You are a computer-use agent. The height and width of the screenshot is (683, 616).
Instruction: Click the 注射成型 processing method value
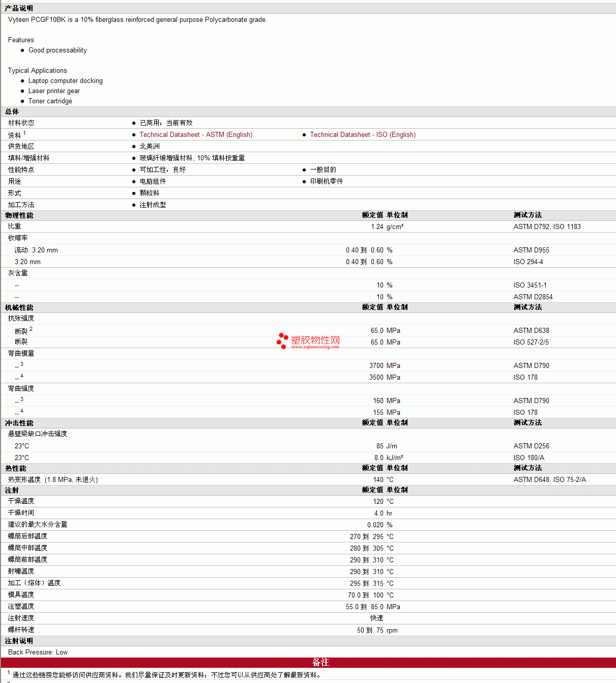pyautogui.click(x=153, y=205)
